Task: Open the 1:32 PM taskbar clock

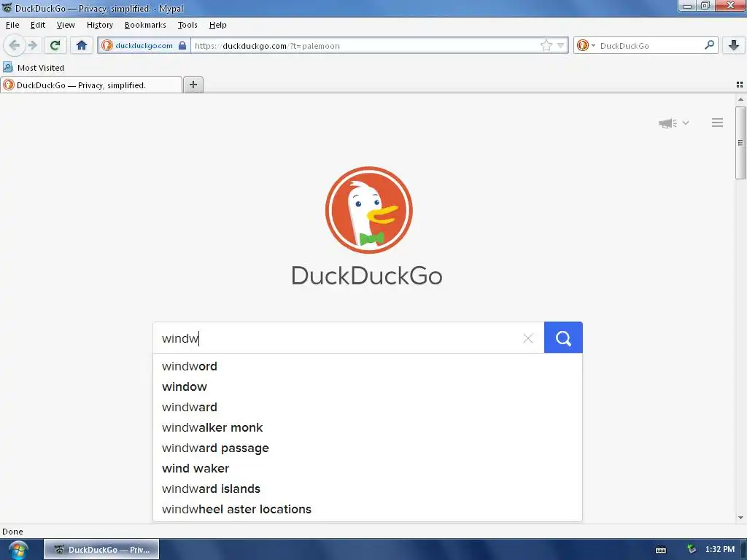Action: [720, 550]
